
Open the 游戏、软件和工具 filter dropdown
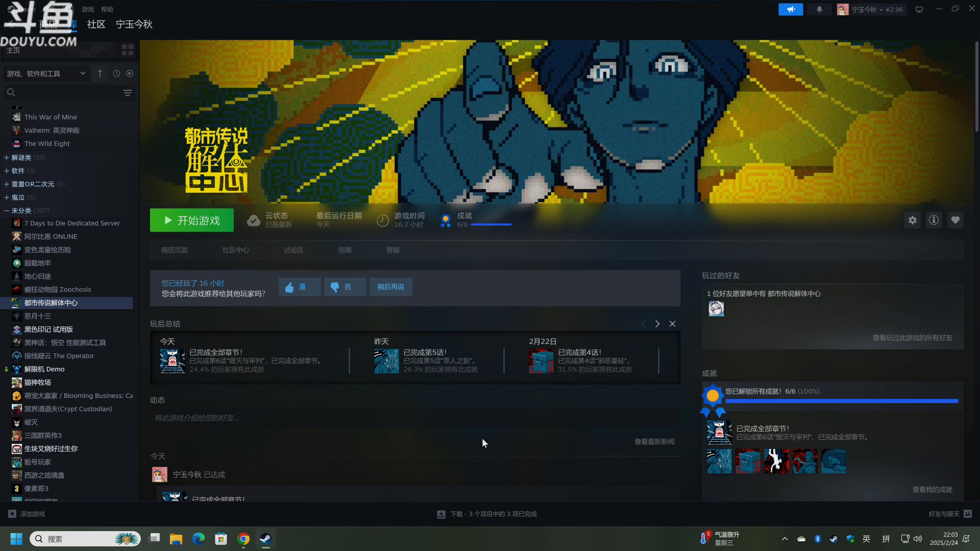46,73
